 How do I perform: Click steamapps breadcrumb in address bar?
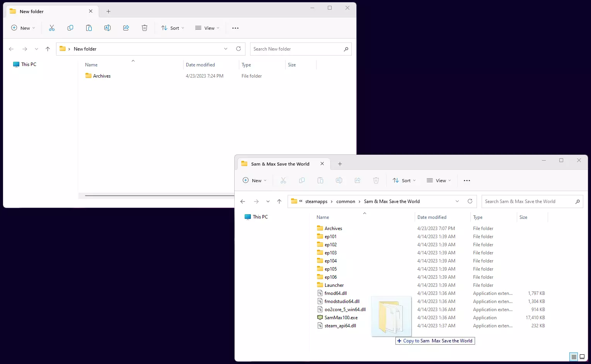pos(316,201)
